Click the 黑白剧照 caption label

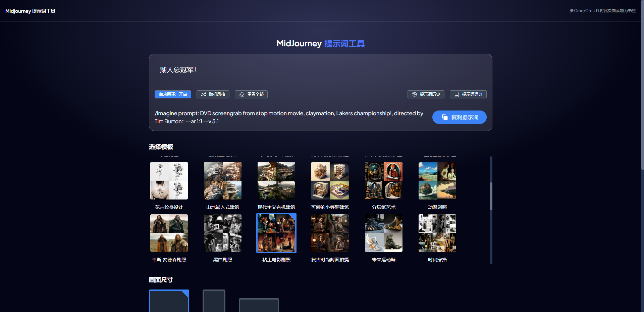[223, 260]
